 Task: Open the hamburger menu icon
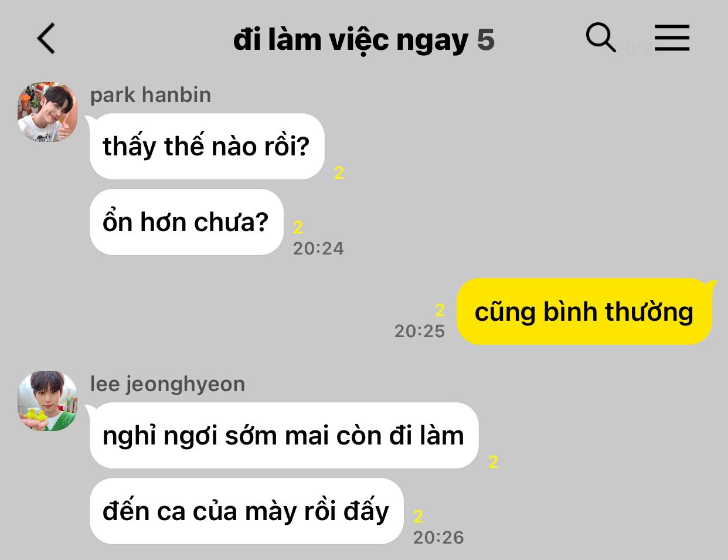672,38
